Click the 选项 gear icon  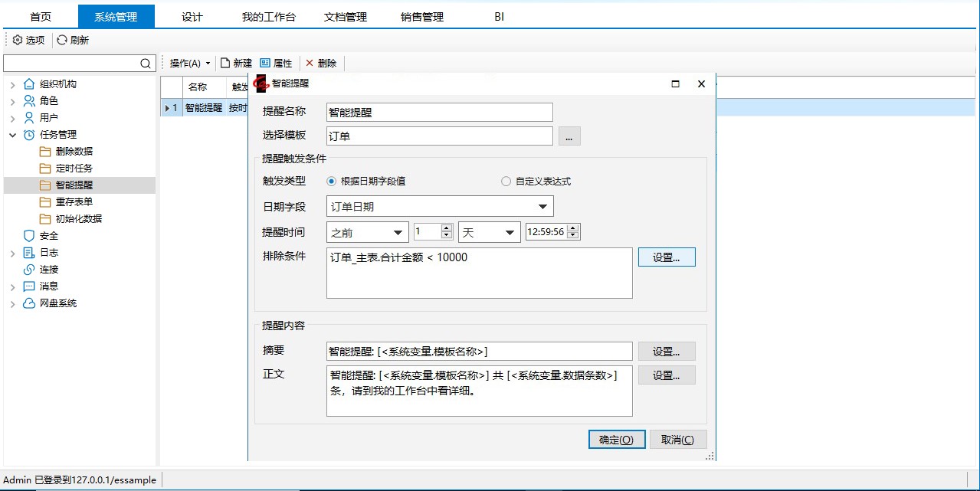18,40
